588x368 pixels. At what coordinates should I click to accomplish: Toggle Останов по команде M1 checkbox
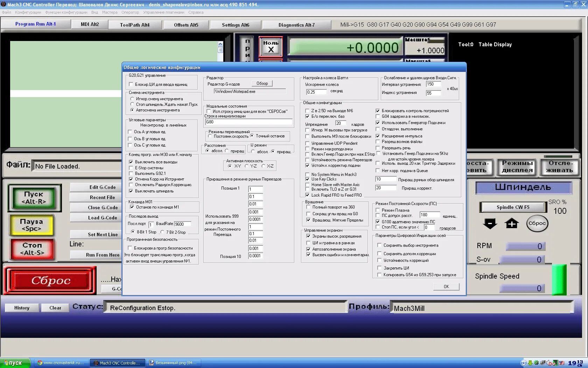coord(132,207)
